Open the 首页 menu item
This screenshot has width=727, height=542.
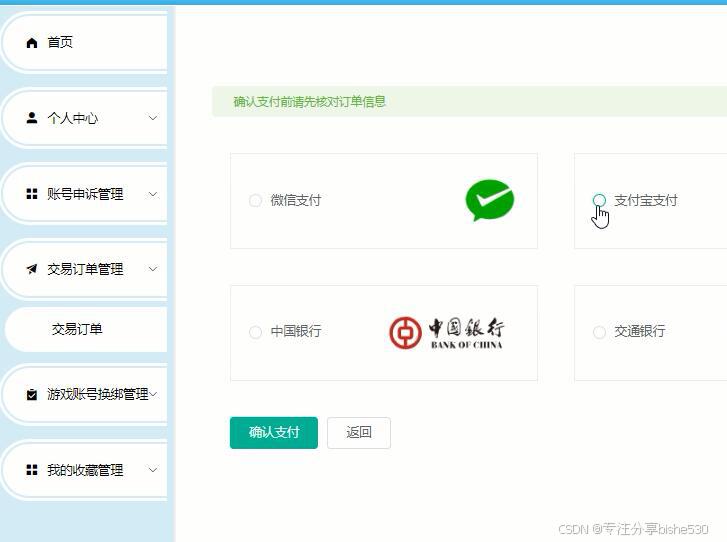[x=84, y=43]
